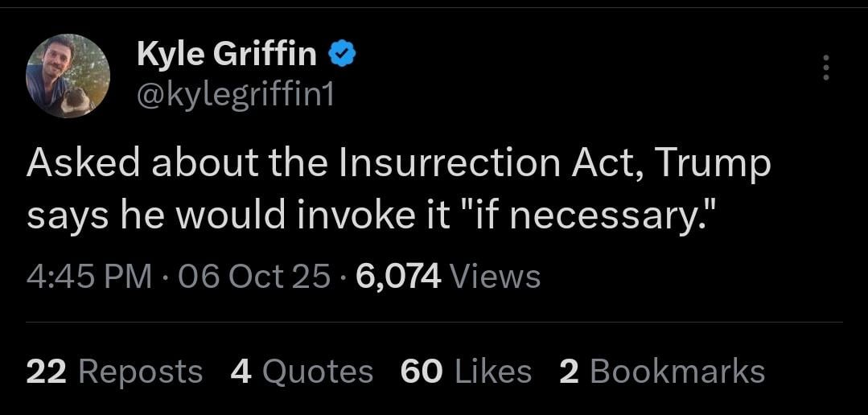Open Kyle Griffin's profile picture
The width and height of the screenshot is (868, 415).
tap(68, 76)
